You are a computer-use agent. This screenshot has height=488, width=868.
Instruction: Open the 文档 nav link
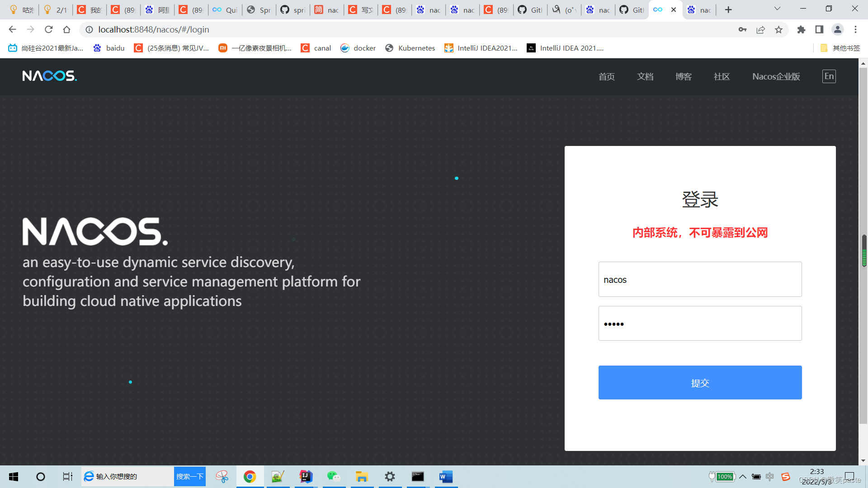645,77
